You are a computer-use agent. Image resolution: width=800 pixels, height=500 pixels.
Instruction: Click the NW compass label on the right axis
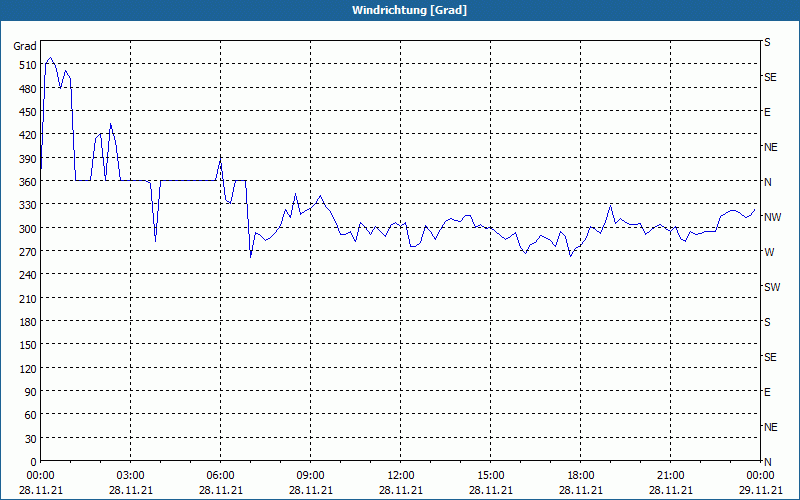(x=772, y=217)
